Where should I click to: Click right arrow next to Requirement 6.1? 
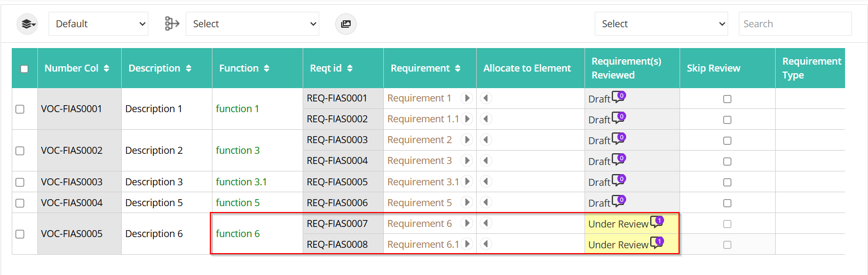467,244
